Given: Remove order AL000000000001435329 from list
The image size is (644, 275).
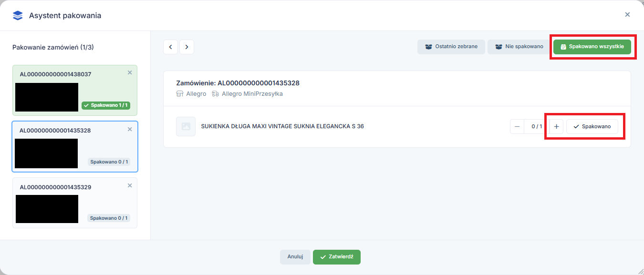Looking at the screenshot, I should click(130, 185).
